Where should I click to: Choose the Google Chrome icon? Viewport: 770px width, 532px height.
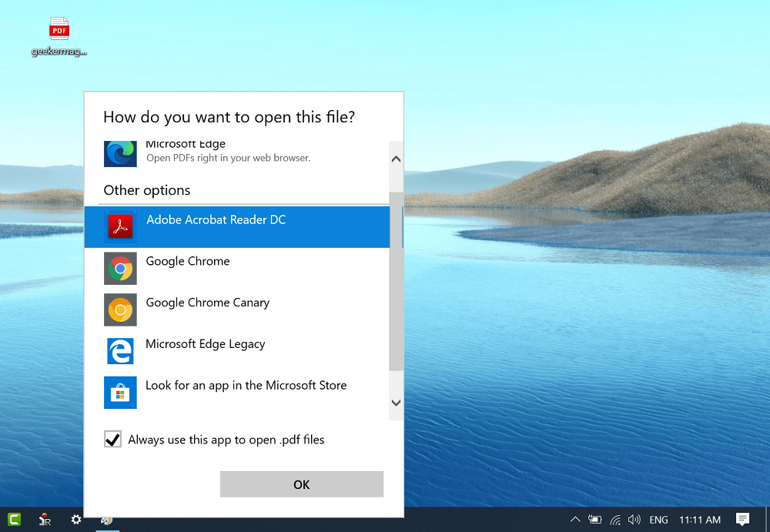click(120, 268)
